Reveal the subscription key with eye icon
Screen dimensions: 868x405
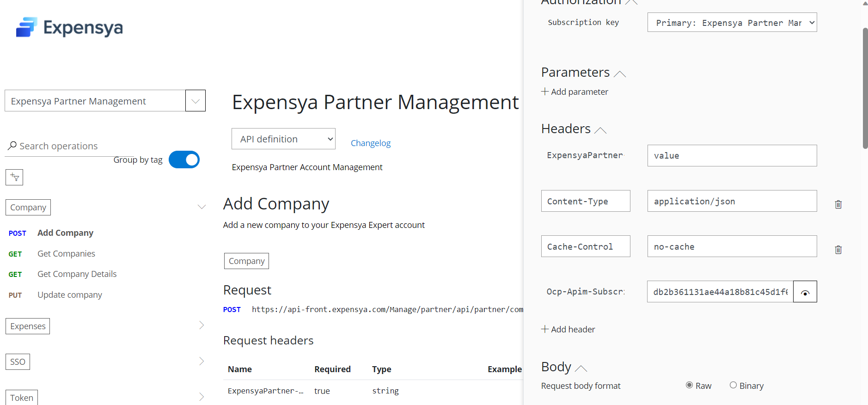pos(805,292)
